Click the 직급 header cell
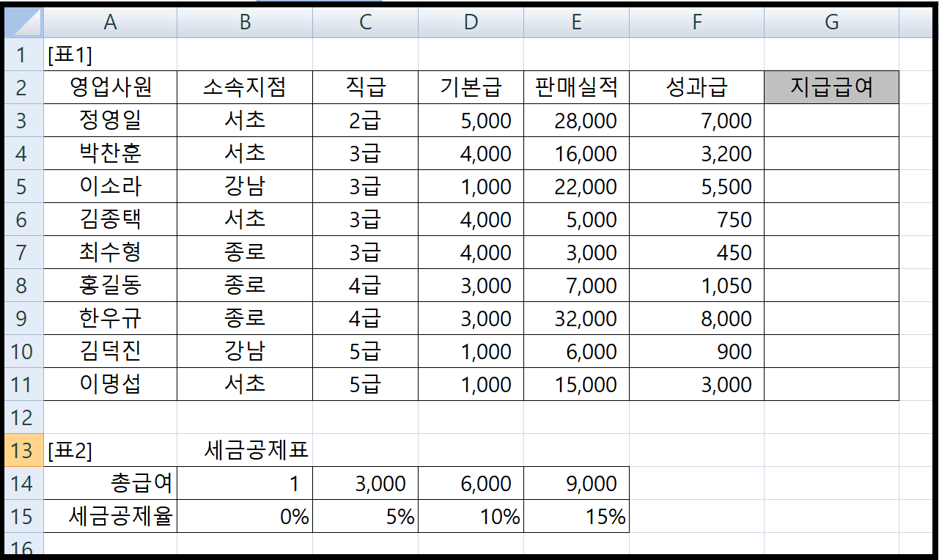This screenshot has width=939, height=560. coord(365,88)
